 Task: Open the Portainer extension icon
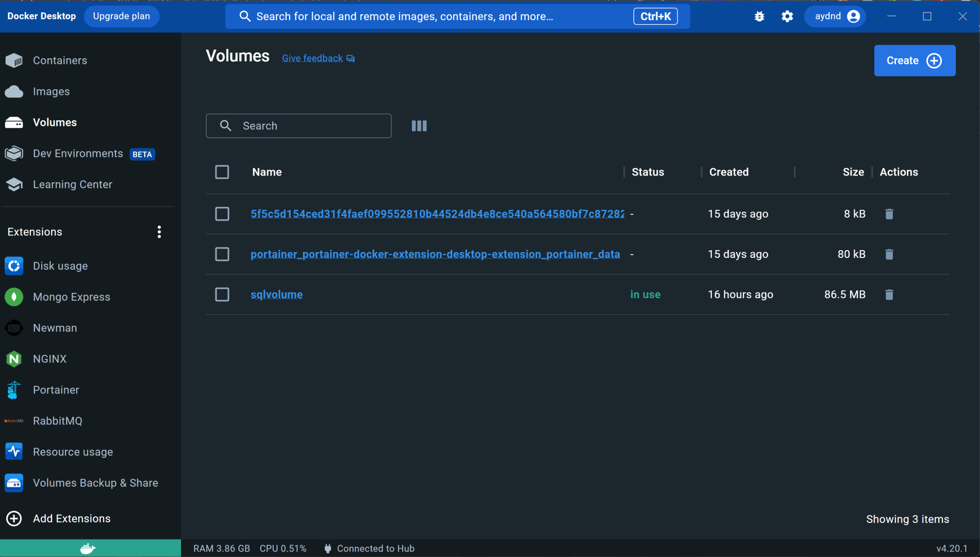click(14, 389)
